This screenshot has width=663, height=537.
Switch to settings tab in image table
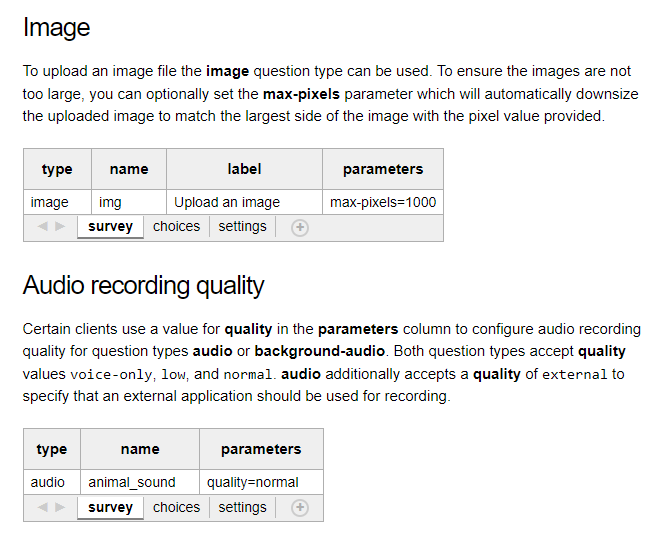coord(242,227)
